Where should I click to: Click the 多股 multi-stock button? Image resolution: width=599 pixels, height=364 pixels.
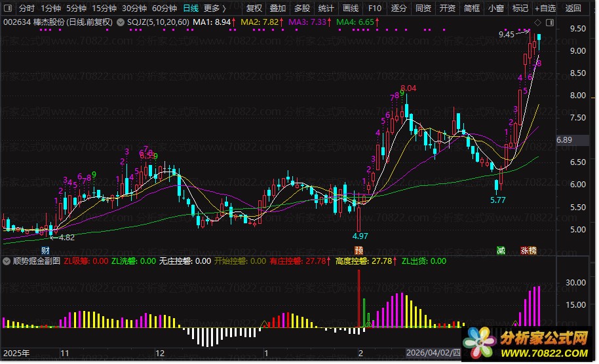(x=301, y=8)
